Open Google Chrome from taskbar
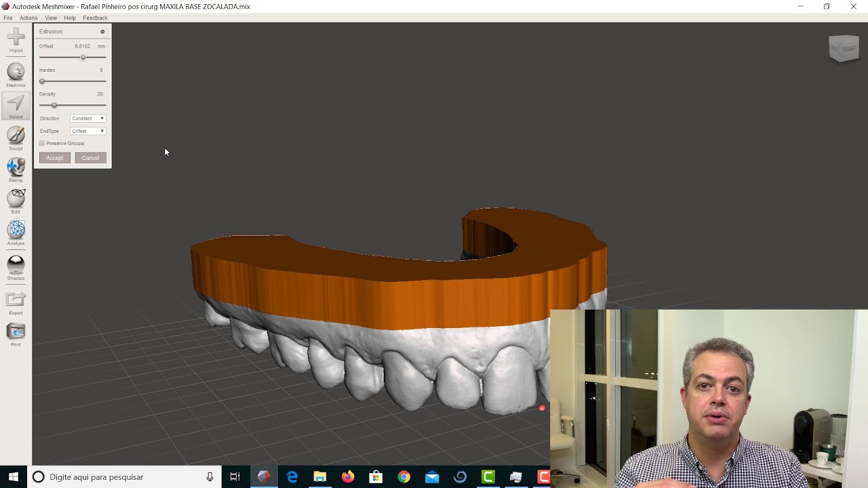Image resolution: width=868 pixels, height=488 pixels. click(403, 477)
